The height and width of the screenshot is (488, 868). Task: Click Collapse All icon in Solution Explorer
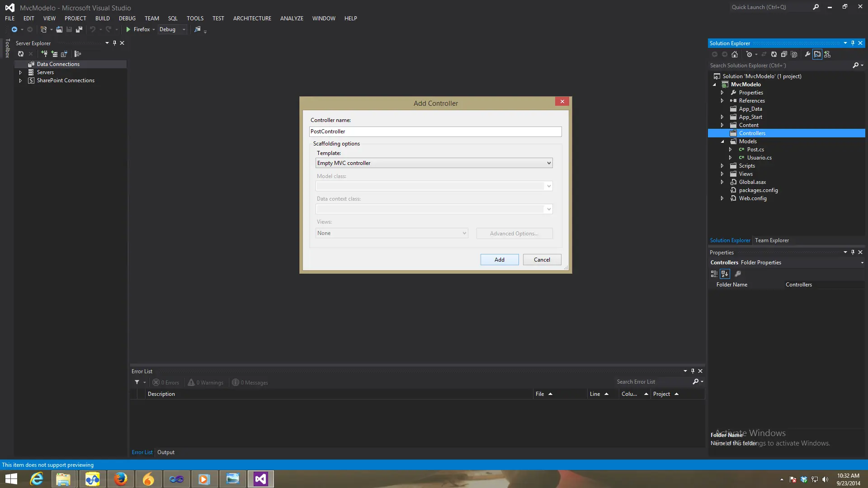[x=784, y=54]
